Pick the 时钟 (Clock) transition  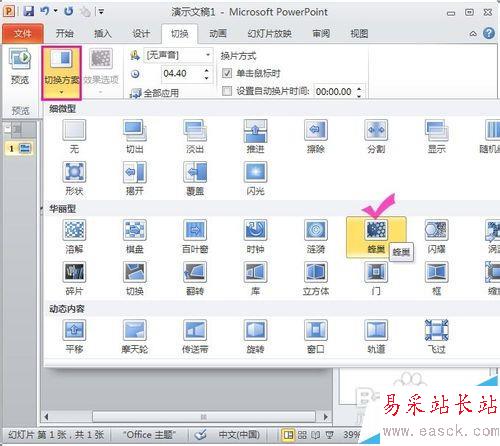pyautogui.click(x=255, y=237)
